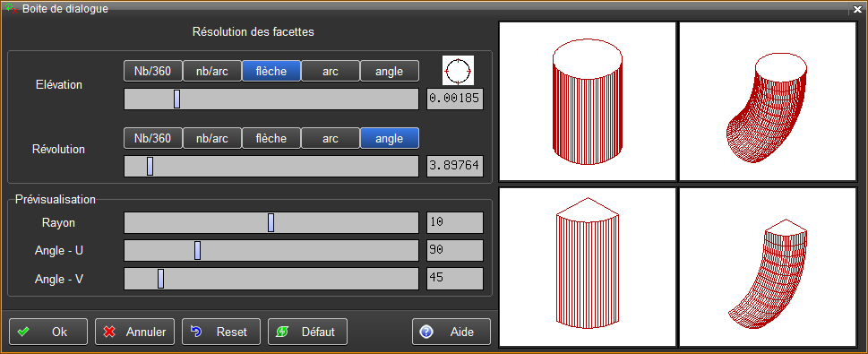Choose nb/arc mode for Révolution
The image size is (868, 354).
click(212, 138)
